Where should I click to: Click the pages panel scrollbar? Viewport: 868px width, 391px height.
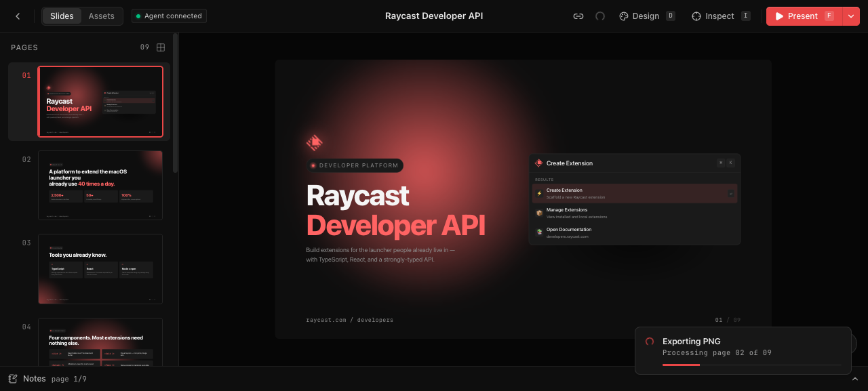click(x=176, y=102)
